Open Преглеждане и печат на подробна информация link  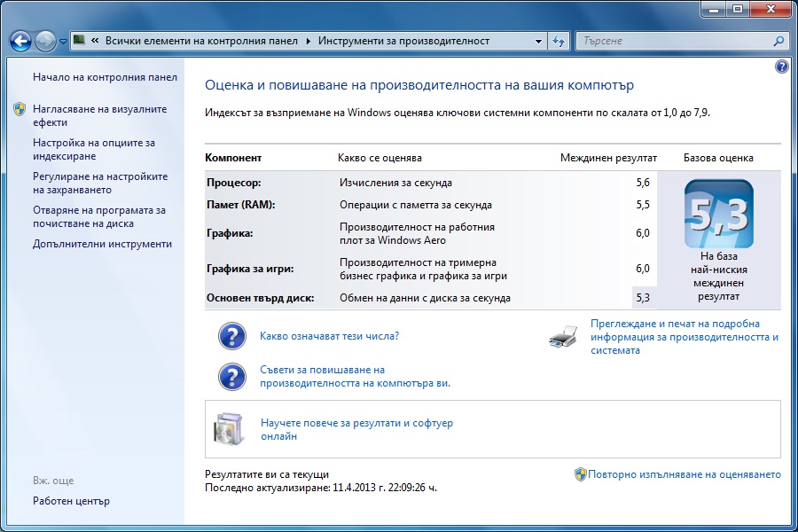coord(685,337)
